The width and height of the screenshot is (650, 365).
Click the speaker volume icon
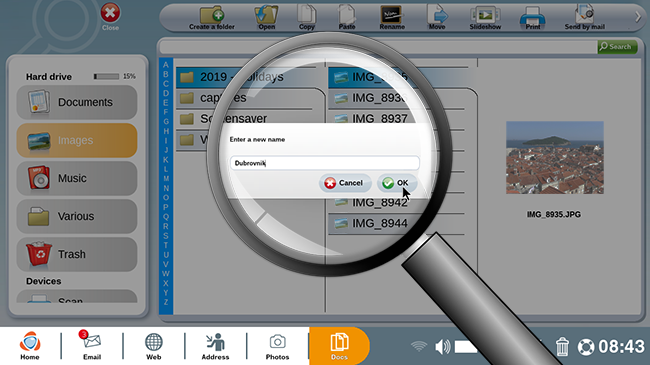coord(443,347)
